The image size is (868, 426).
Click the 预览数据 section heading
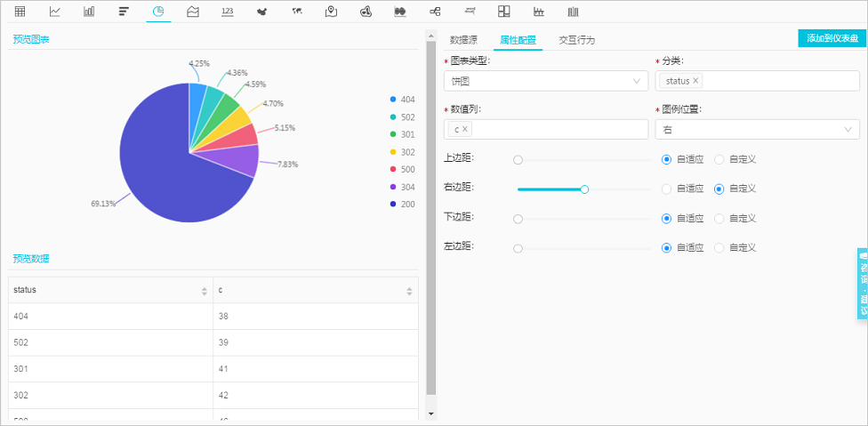(31, 259)
